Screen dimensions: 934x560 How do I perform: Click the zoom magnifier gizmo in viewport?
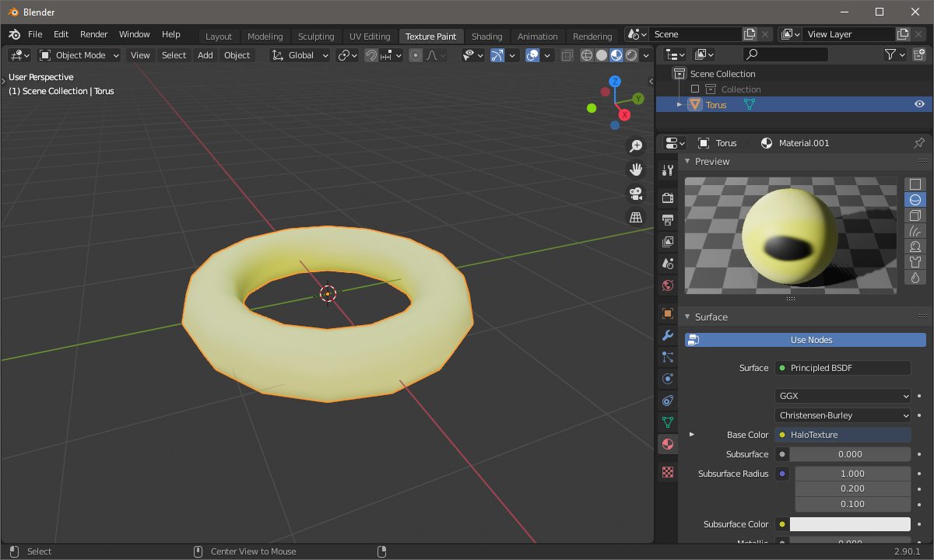(x=636, y=146)
